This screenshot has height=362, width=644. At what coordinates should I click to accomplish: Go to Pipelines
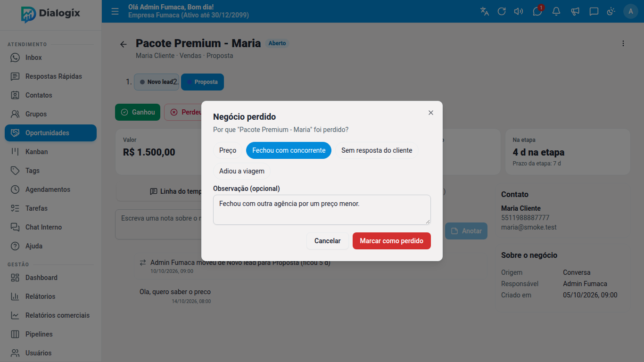[51, 334]
